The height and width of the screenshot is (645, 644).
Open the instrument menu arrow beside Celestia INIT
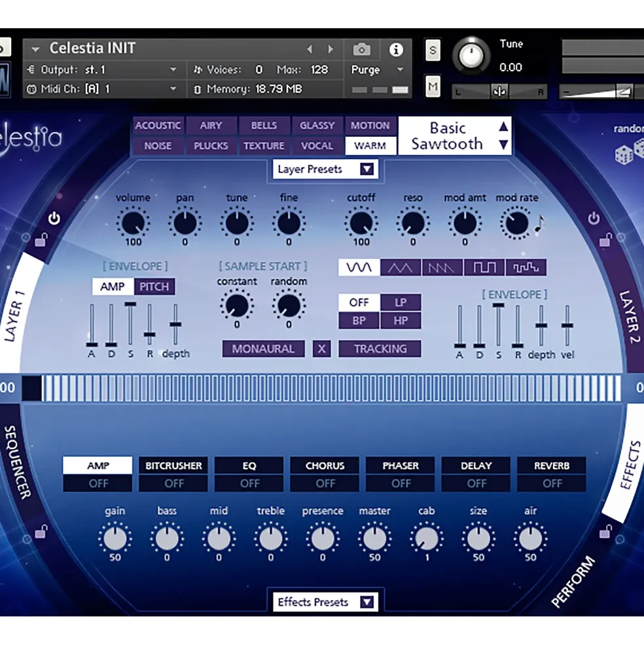coord(35,49)
